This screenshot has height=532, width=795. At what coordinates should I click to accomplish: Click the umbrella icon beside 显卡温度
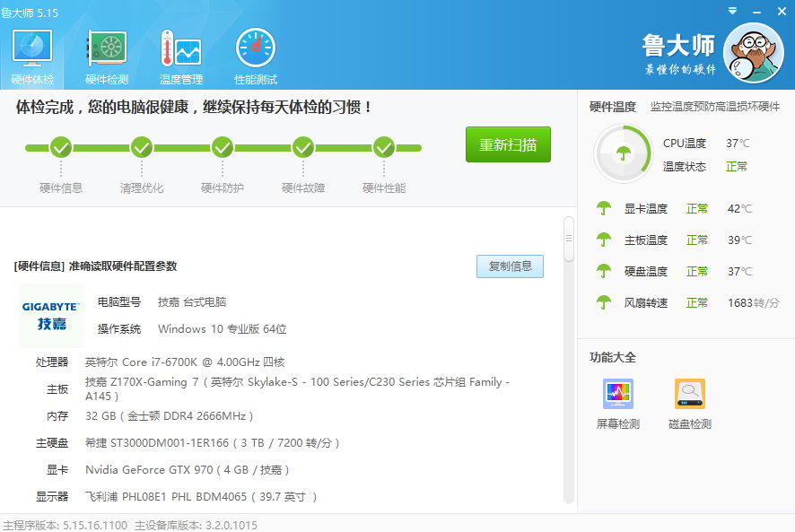pos(603,208)
